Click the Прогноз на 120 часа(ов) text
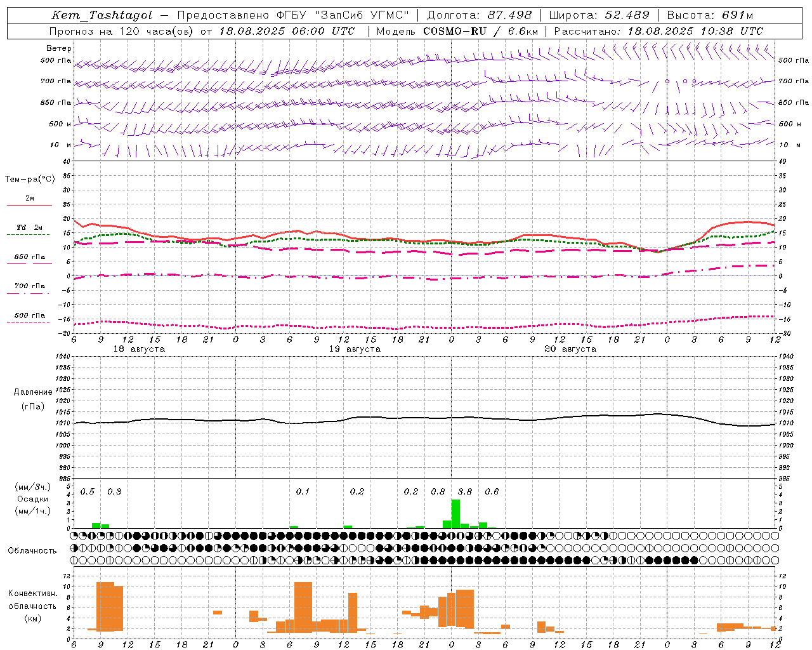 coord(122,31)
